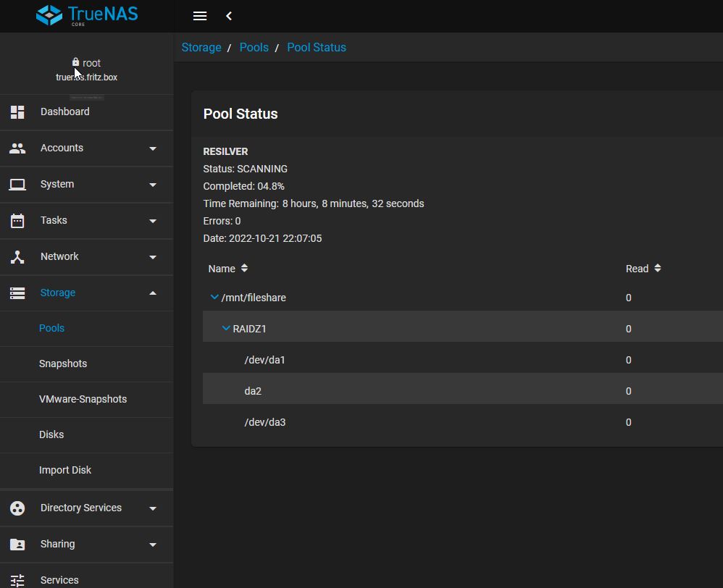723x588 pixels.
Task: Sort the table by Name column
Action: [x=222, y=269]
